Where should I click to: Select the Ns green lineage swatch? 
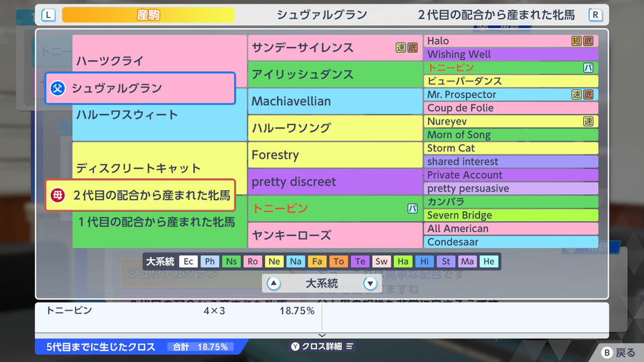pos(231,261)
